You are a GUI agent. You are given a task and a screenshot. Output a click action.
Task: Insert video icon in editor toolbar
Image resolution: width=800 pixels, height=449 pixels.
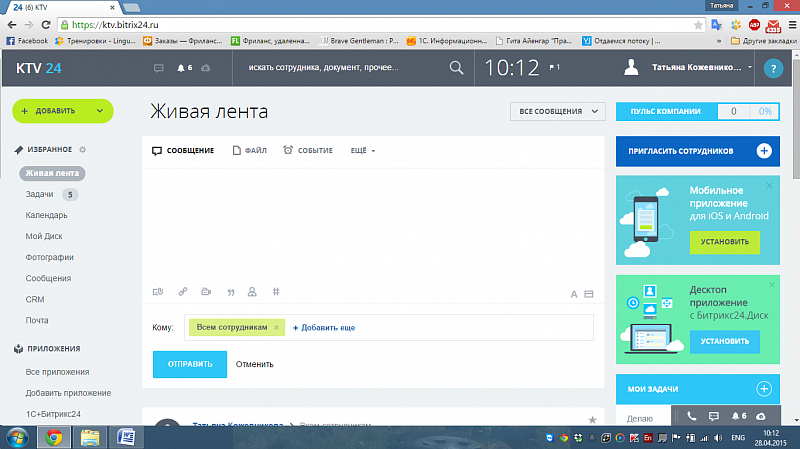tap(206, 292)
